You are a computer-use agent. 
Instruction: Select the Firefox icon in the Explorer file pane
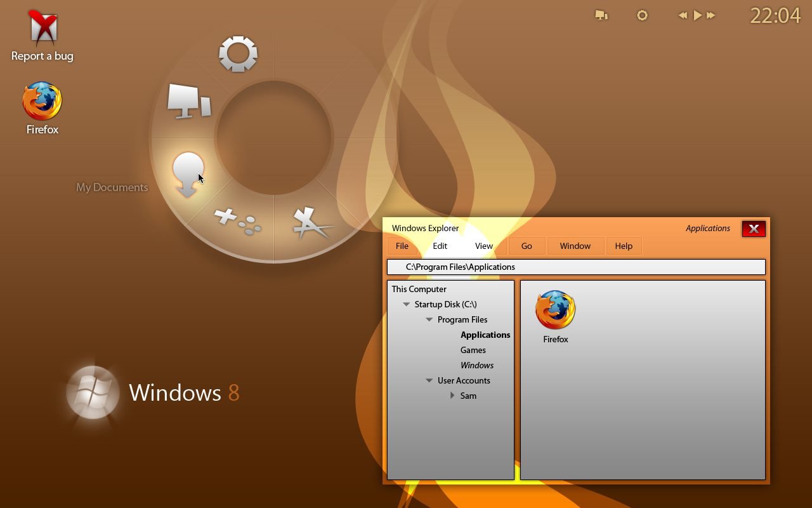click(555, 311)
